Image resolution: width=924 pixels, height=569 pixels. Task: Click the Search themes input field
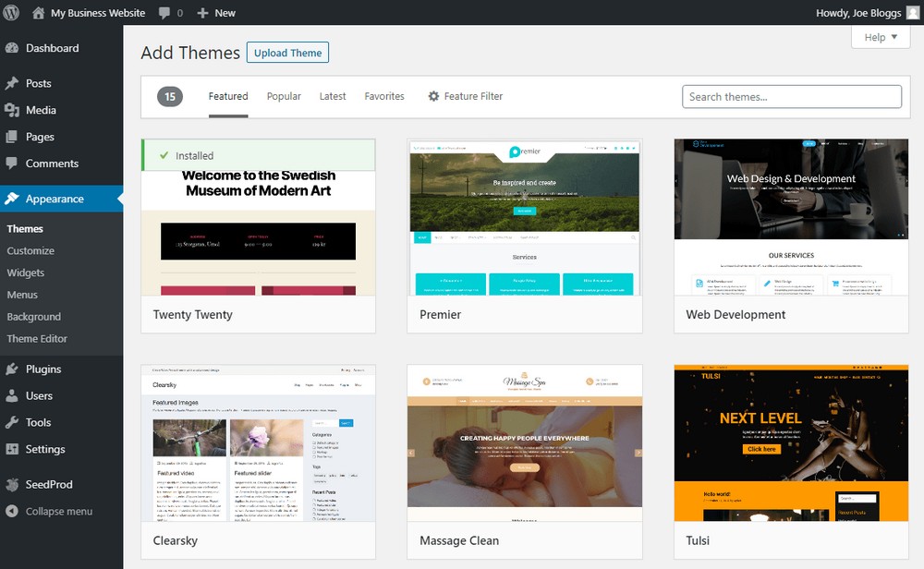(x=791, y=96)
